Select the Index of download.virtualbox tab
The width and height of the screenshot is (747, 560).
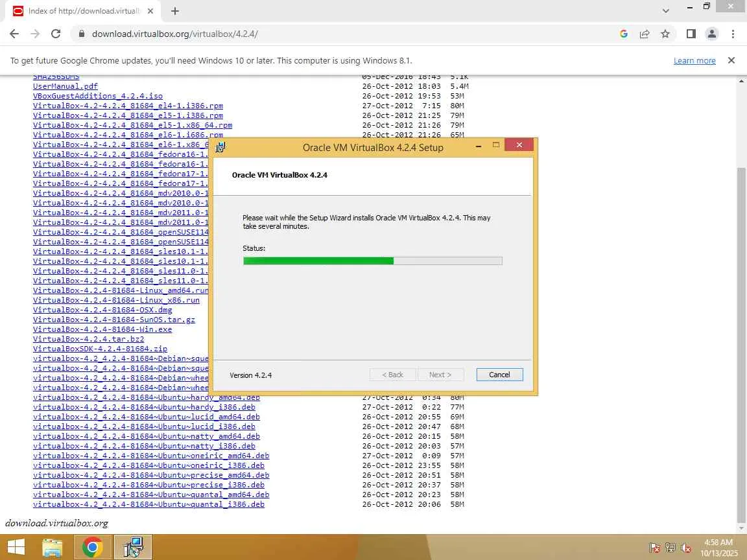point(84,11)
